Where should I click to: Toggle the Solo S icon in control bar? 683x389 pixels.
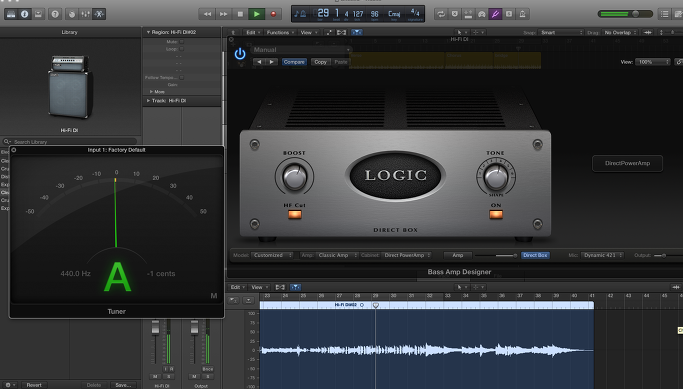pos(509,14)
